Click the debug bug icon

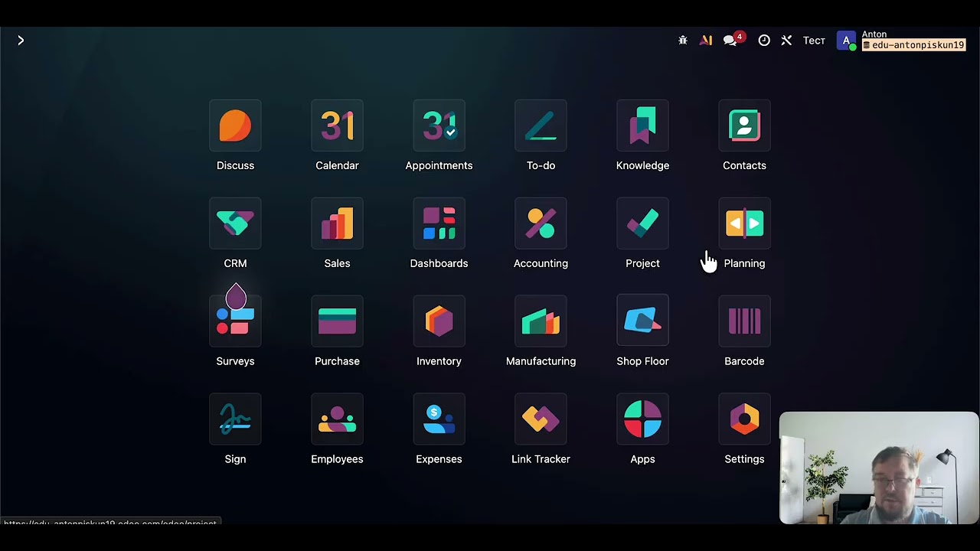(x=683, y=41)
